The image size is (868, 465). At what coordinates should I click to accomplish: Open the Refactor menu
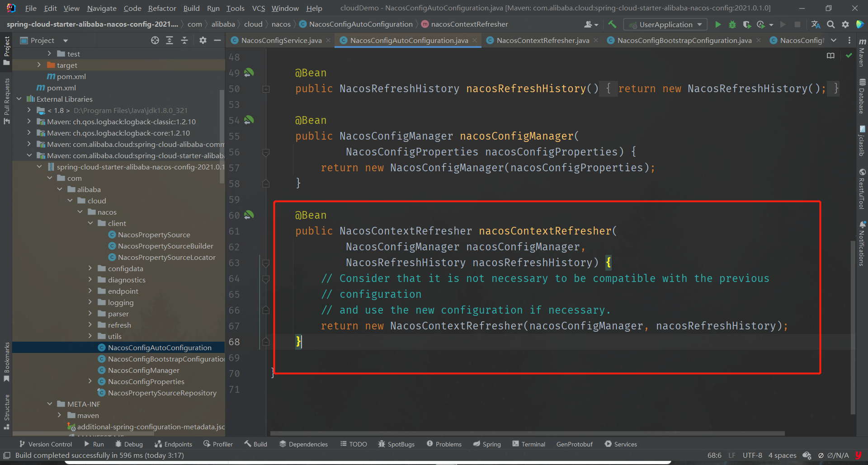pos(162,8)
